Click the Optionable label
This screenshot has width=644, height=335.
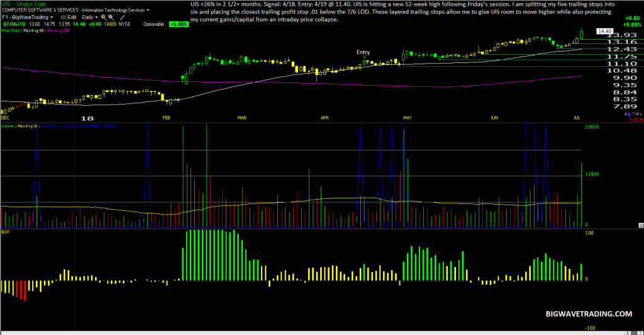click(x=153, y=25)
